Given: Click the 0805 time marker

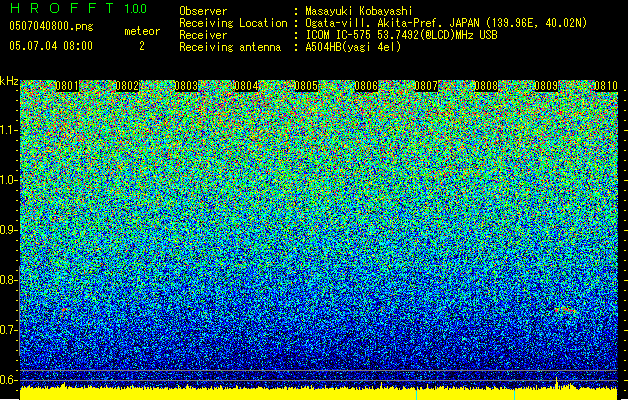Looking at the screenshot, I should (306, 86).
